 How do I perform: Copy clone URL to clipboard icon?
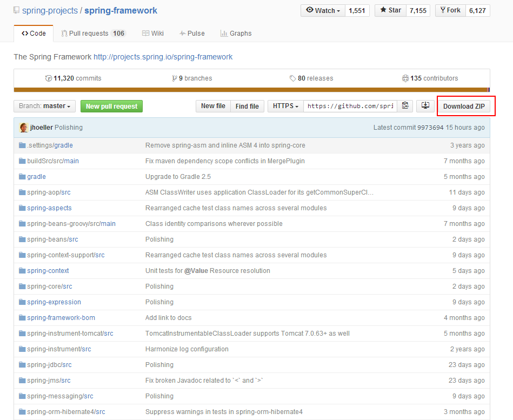[x=405, y=106]
